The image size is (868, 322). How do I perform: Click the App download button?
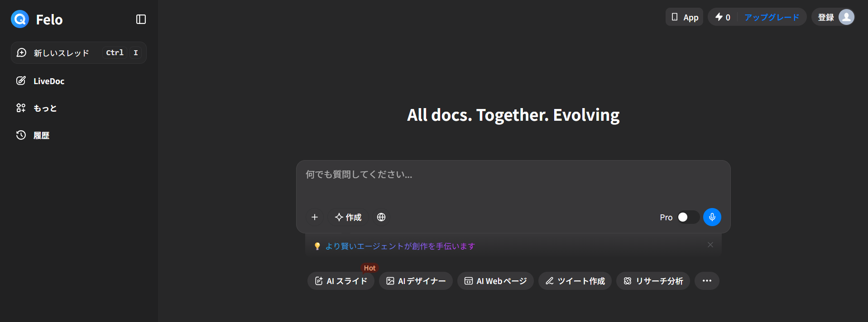point(684,17)
